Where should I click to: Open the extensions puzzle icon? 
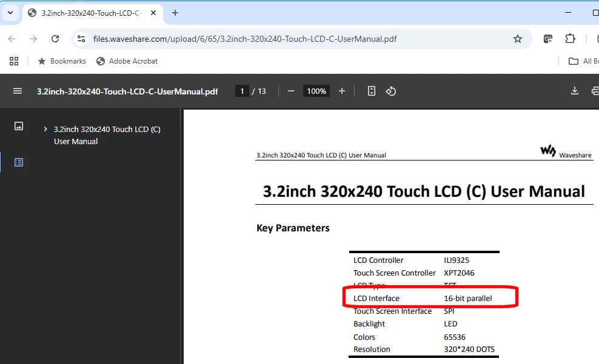(x=570, y=39)
